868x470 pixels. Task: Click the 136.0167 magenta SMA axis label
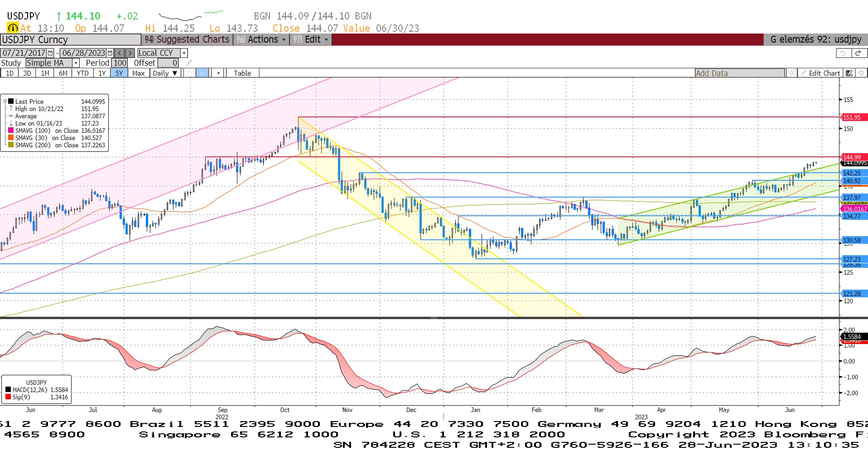pos(854,209)
